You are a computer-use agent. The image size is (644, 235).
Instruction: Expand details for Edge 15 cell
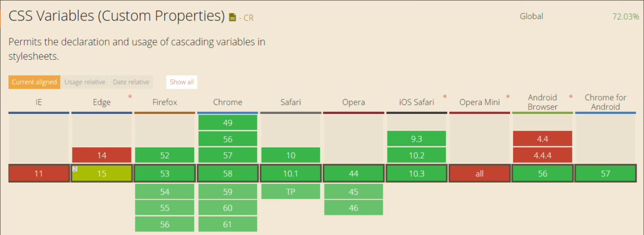[102, 174]
